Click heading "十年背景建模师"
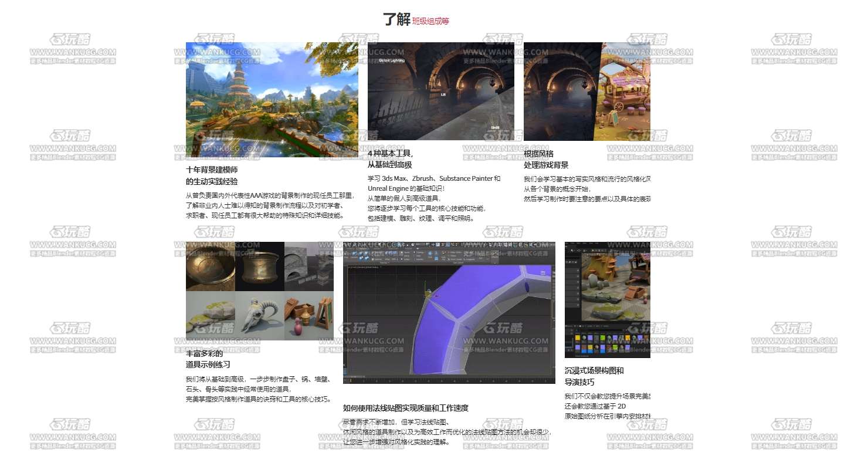Screen dimensions: 868x459 212,170
